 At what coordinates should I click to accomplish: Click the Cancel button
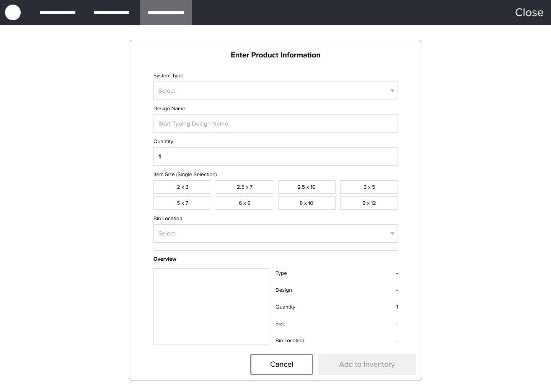[282, 364]
